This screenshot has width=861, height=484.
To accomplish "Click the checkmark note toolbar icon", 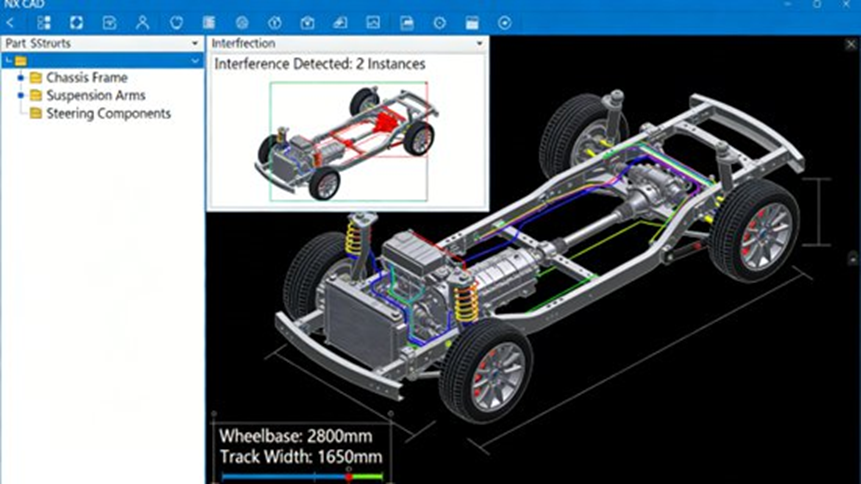I will pos(109,22).
